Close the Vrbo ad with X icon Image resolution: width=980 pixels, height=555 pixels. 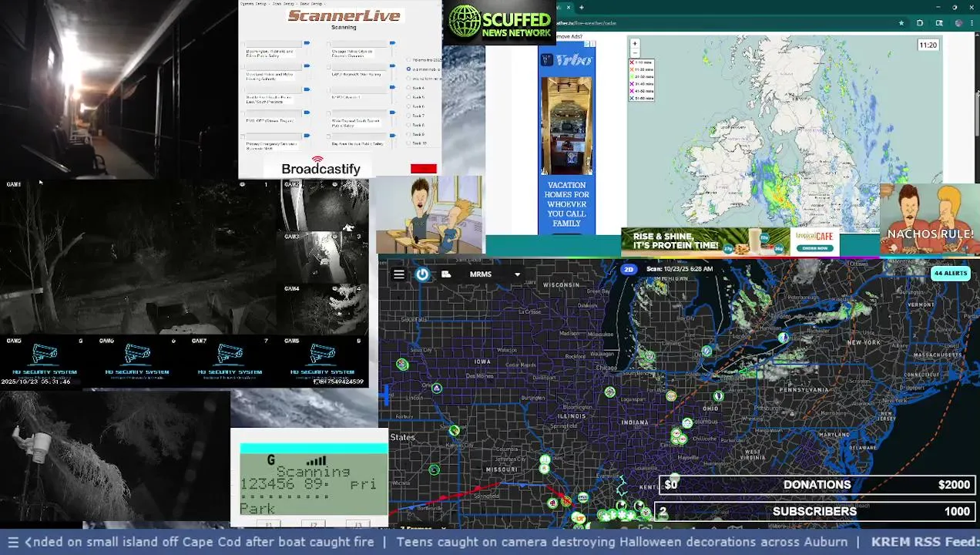(593, 44)
